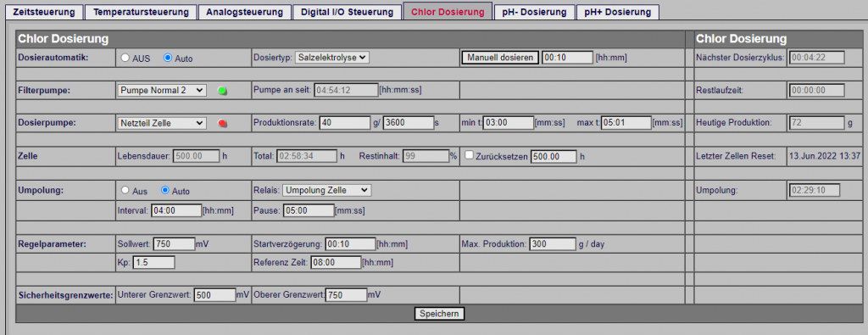
Task: Open the Relais Umpolung Zelle dropdown
Action: point(326,190)
